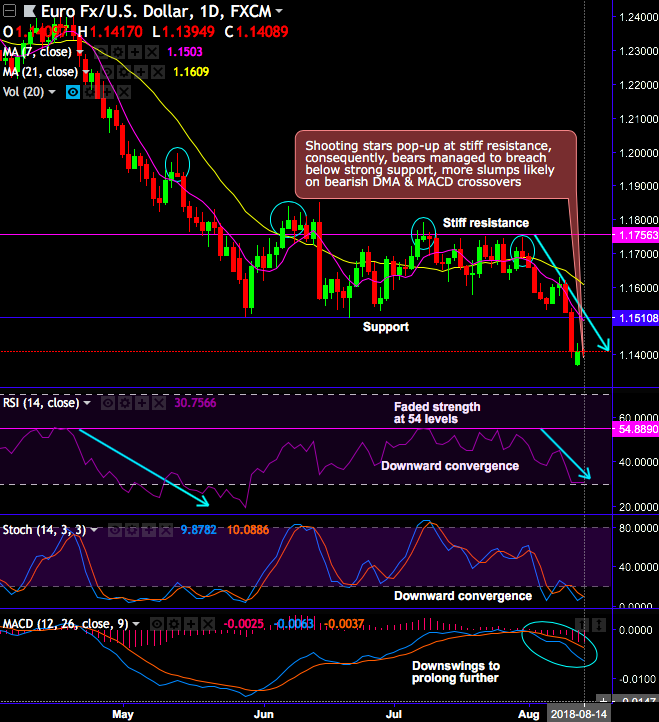Expand the RSI (14, close) dropdown arrow
The image size is (659, 722).
[x=87, y=403]
